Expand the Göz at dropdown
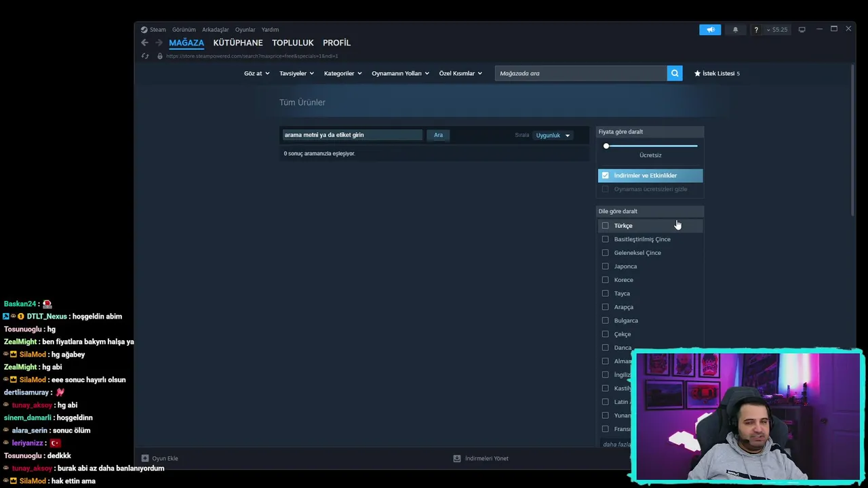This screenshot has width=868, height=488. pos(257,73)
